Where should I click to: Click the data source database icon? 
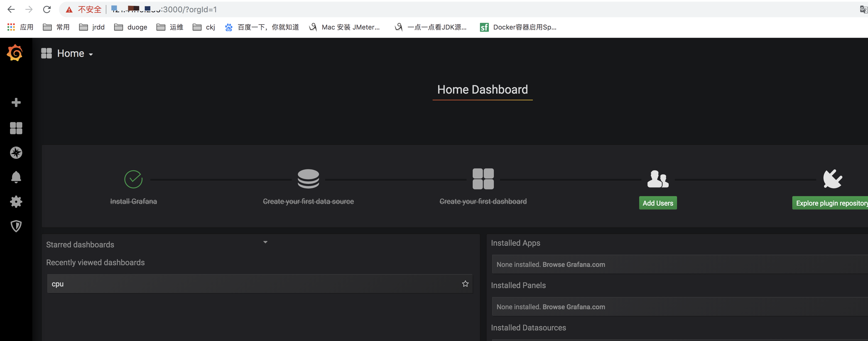[x=308, y=179]
